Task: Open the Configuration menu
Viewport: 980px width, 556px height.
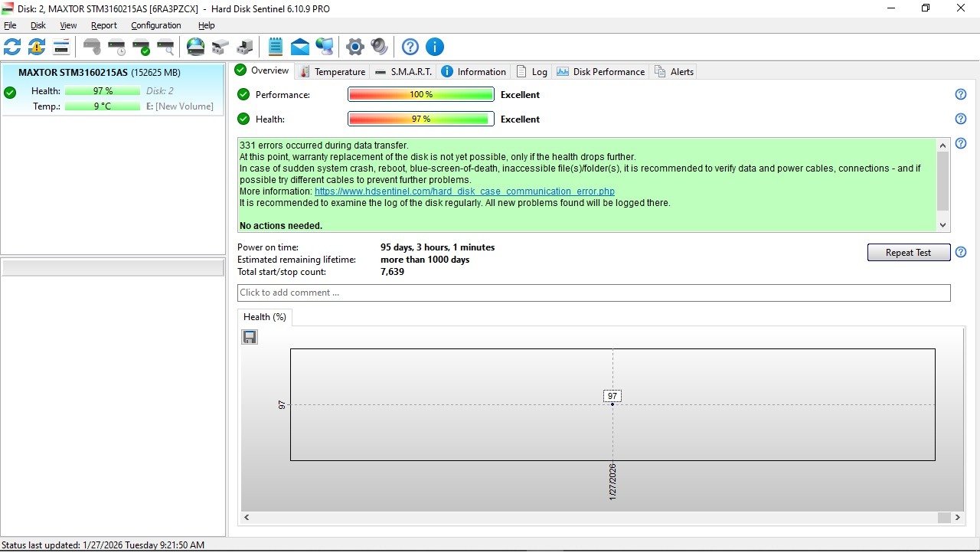Action: coord(155,25)
